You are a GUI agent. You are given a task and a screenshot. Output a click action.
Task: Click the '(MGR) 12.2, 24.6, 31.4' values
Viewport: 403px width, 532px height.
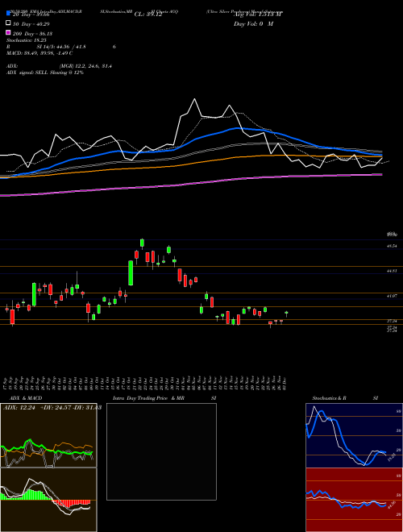85,66
